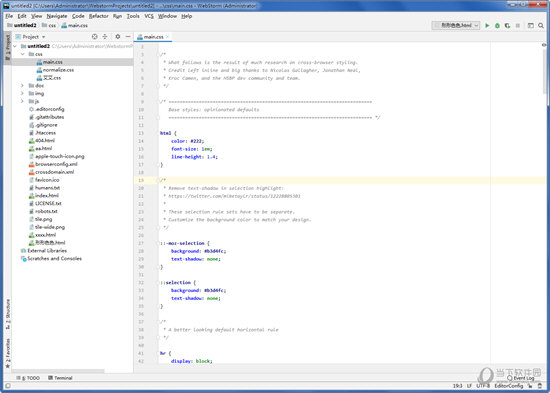Run the current configuration with green play
This screenshot has height=393, width=550.
(487, 26)
